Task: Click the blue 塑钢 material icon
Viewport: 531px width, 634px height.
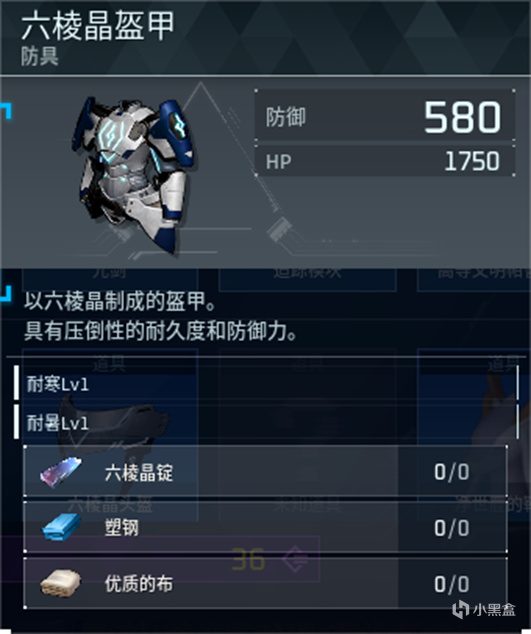Action: tap(61, 527)
